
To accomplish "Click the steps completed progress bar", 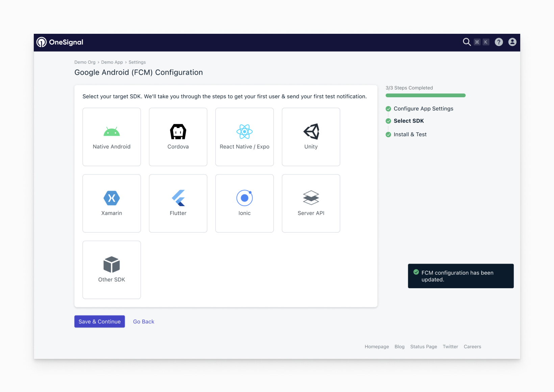I will (x=426, y=96).
